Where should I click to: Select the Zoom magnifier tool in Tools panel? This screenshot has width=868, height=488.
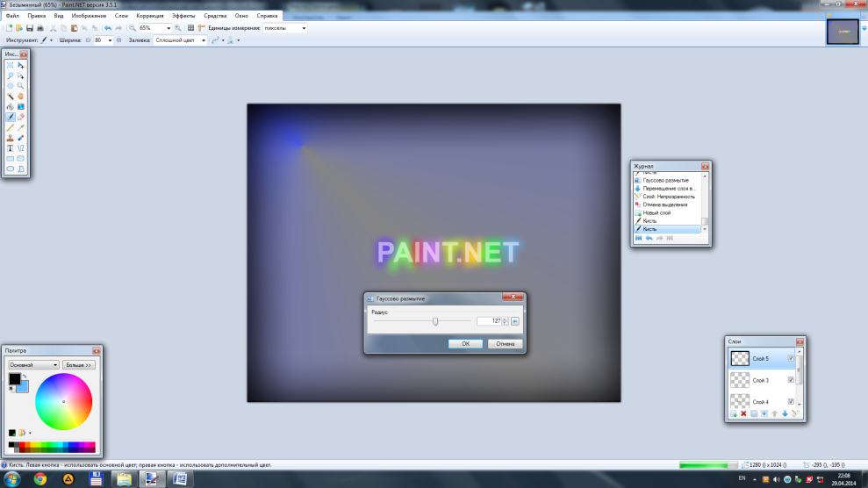click(20, 86)
